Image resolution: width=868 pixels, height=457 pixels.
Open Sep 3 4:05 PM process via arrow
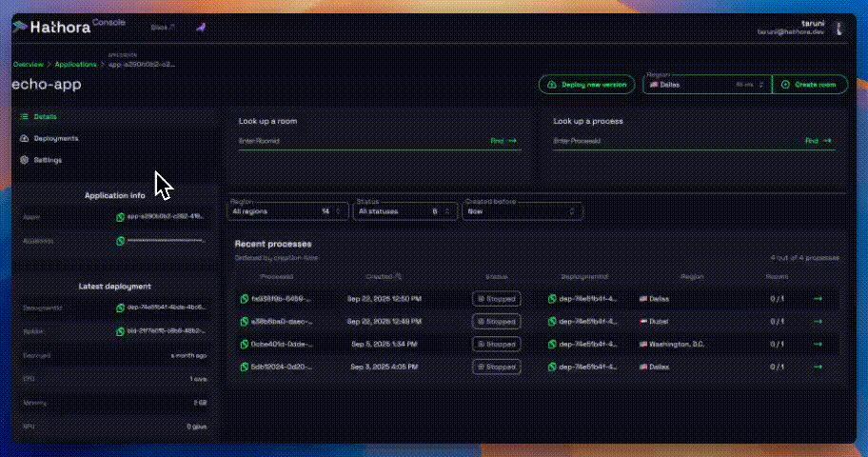point(818,368)
